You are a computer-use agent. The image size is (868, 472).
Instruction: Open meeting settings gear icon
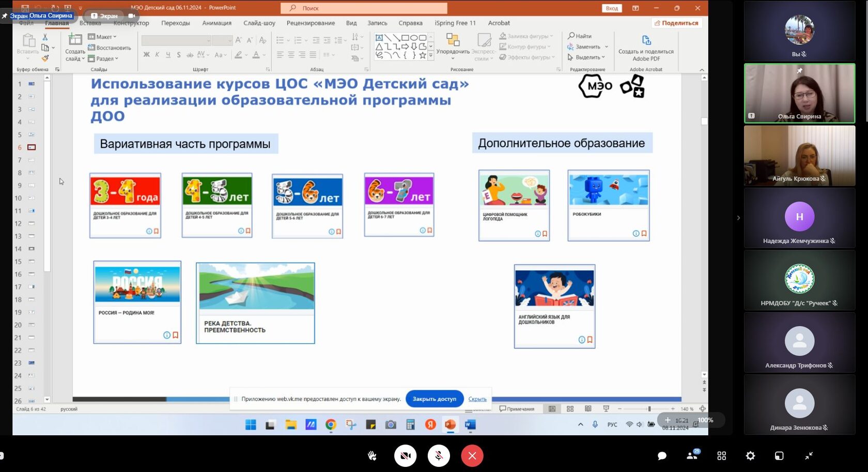point(750,455)
